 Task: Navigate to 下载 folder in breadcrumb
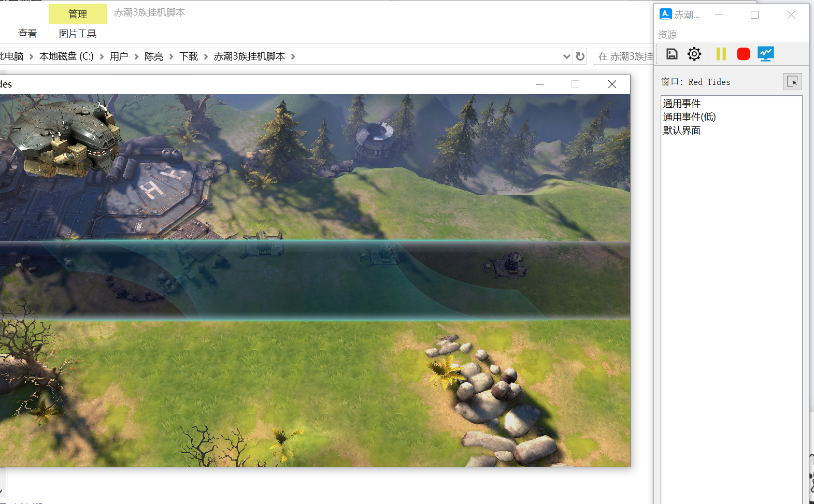point(189,56)
